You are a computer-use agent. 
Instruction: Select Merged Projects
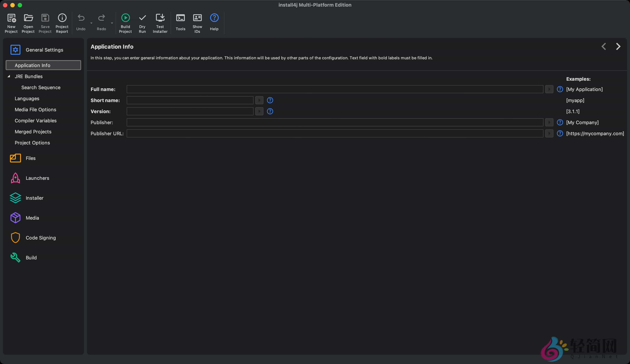pos(33,132)
